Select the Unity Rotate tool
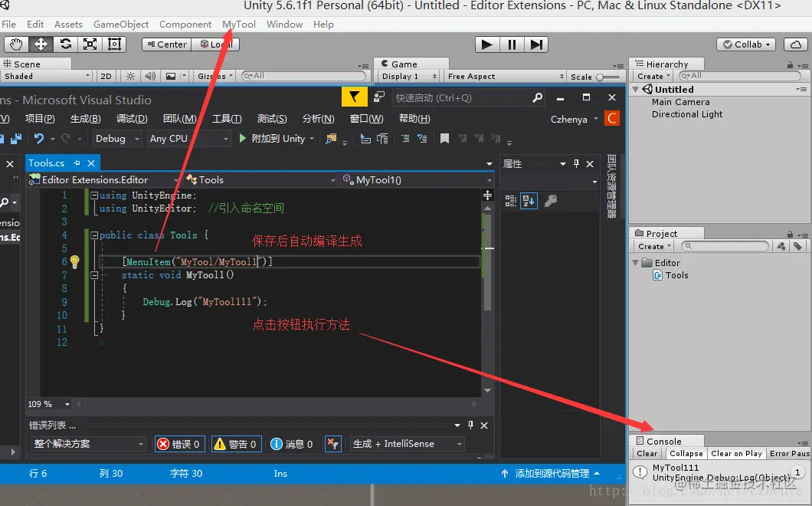The image size is (812, 506). (65, 44)
